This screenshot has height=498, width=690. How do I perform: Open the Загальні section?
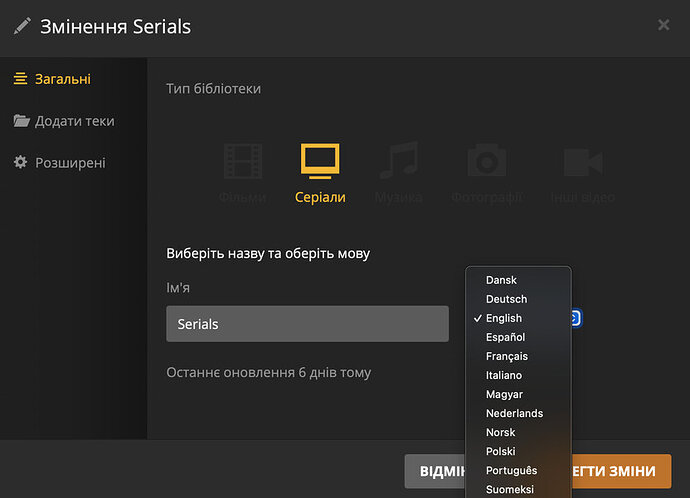52,79
